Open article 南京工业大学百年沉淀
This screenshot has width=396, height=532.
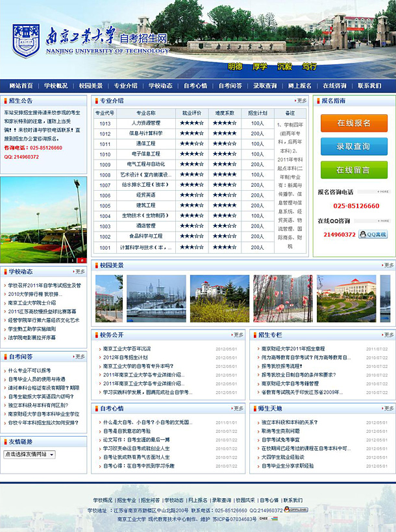coord(127,348)
